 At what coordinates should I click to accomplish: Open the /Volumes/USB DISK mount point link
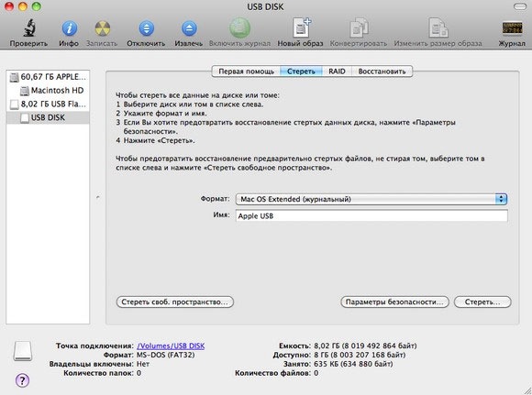tap(171, 346)
